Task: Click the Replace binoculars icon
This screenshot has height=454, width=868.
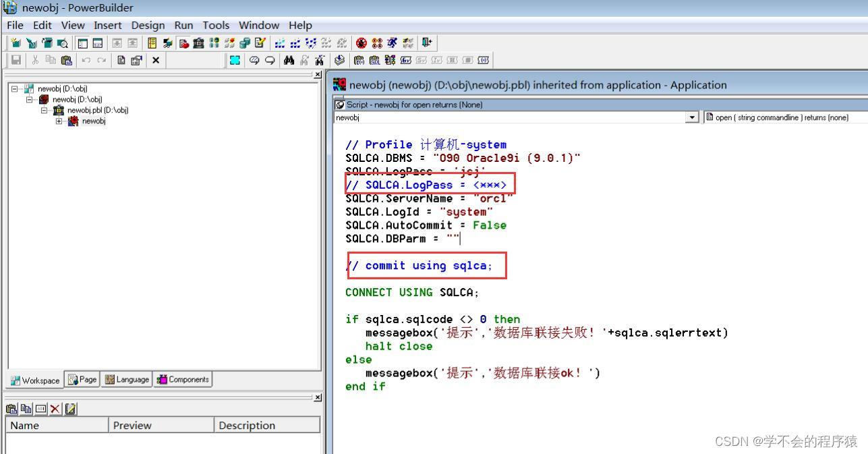Action: (320, 60)
